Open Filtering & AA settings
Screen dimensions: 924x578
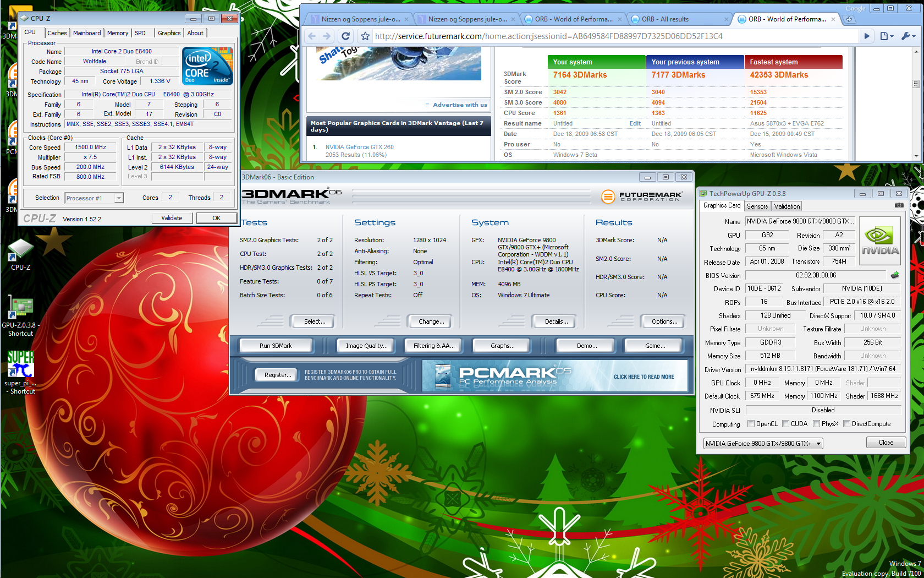pyautogui.click(x=434, y=346)
